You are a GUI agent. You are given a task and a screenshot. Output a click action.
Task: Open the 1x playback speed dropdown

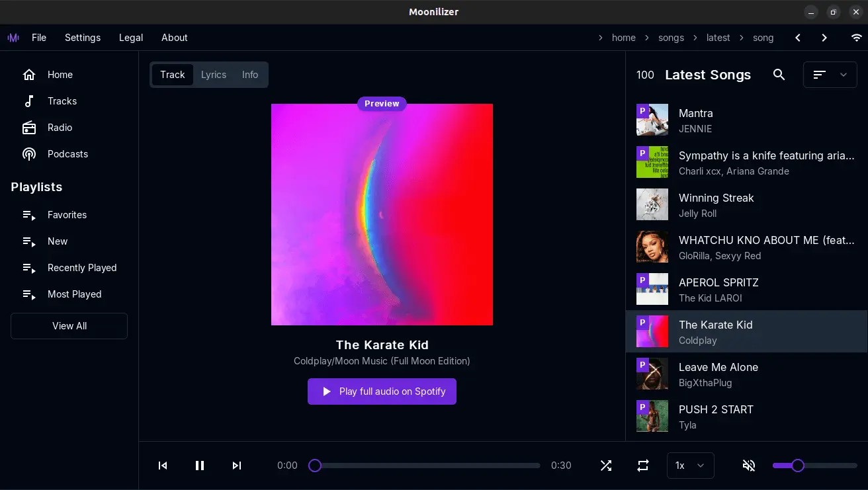pyautogui.click(x=690, y=466)
